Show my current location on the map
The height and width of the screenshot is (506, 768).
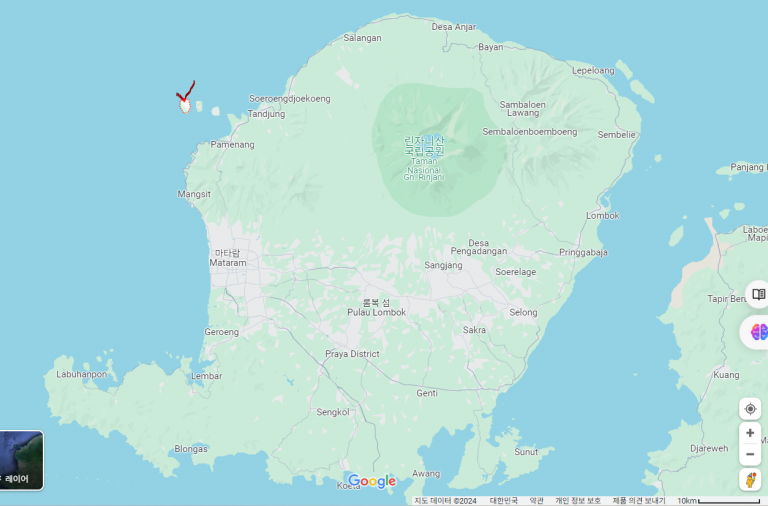coord(750,409)
